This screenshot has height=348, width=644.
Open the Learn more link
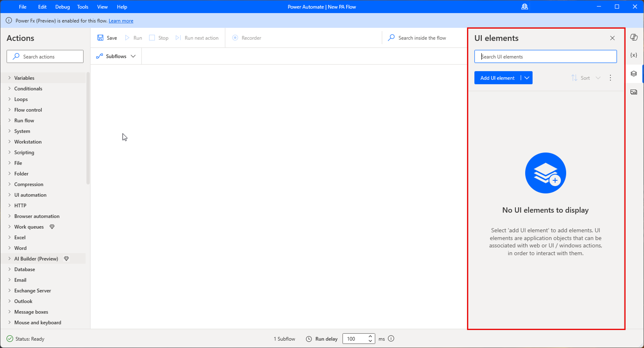(121, 21)
